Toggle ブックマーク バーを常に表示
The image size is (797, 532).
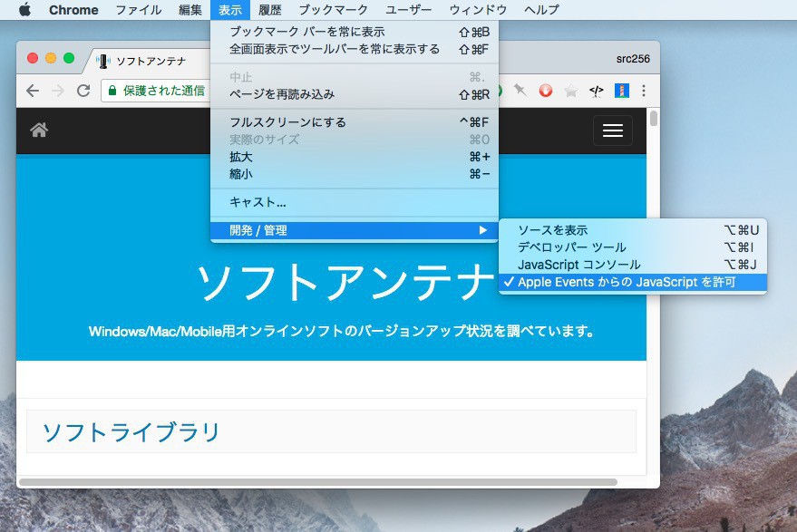click(x=355, y=32)
